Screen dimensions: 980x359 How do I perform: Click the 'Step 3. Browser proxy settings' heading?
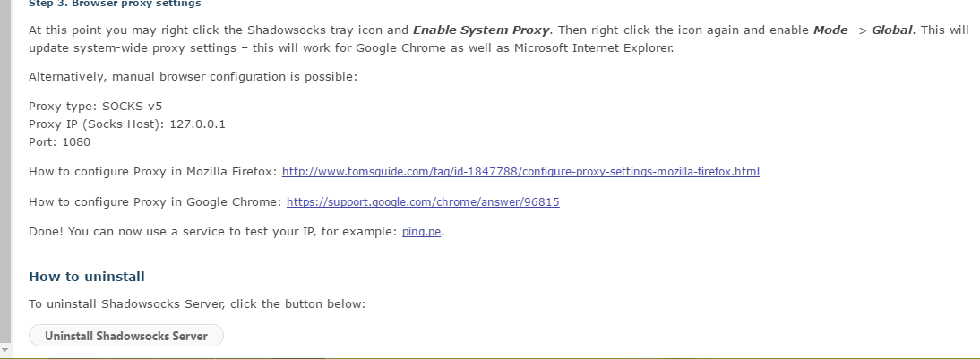(x=115, y=4)
